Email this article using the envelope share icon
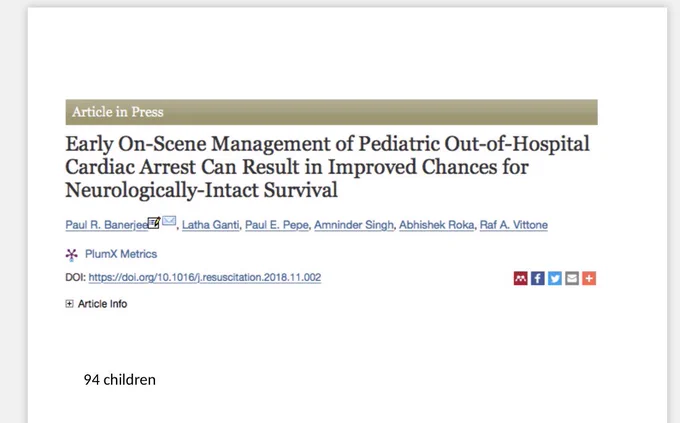The image size is (680, 423). click(x=572, y=278)
